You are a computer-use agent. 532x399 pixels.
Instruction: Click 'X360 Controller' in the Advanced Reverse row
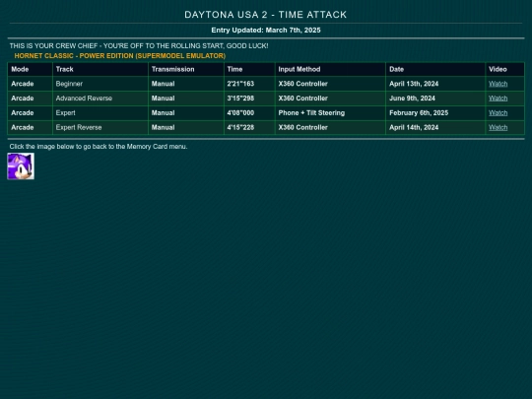pos(303,99)
